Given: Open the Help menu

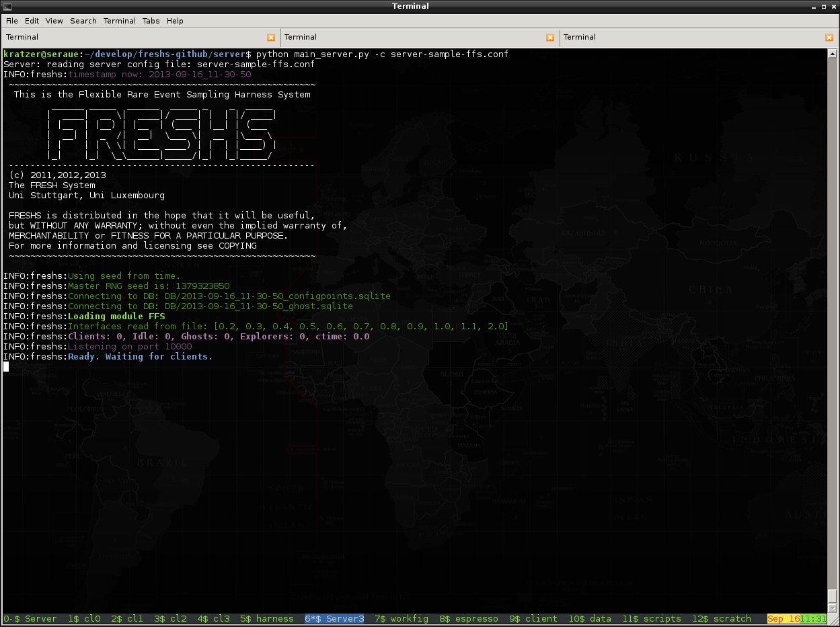Looking at the screenshot, I should (175, 21).
